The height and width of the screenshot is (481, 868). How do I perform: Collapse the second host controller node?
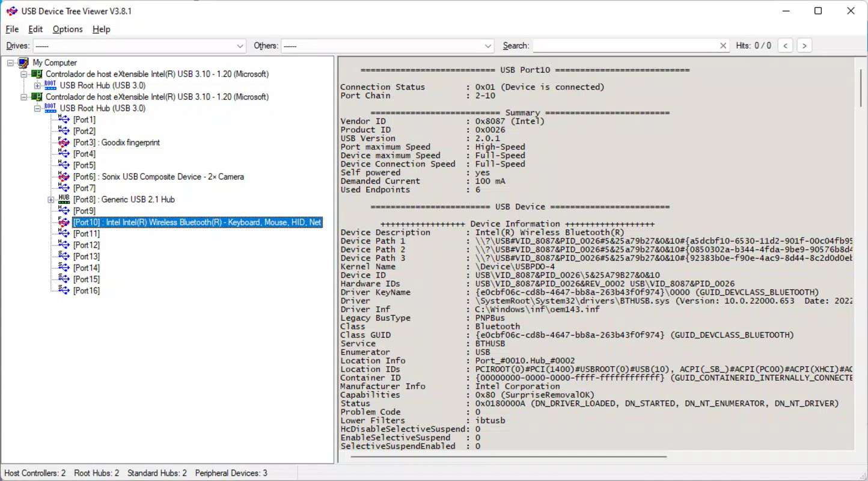tap(23, 97)
